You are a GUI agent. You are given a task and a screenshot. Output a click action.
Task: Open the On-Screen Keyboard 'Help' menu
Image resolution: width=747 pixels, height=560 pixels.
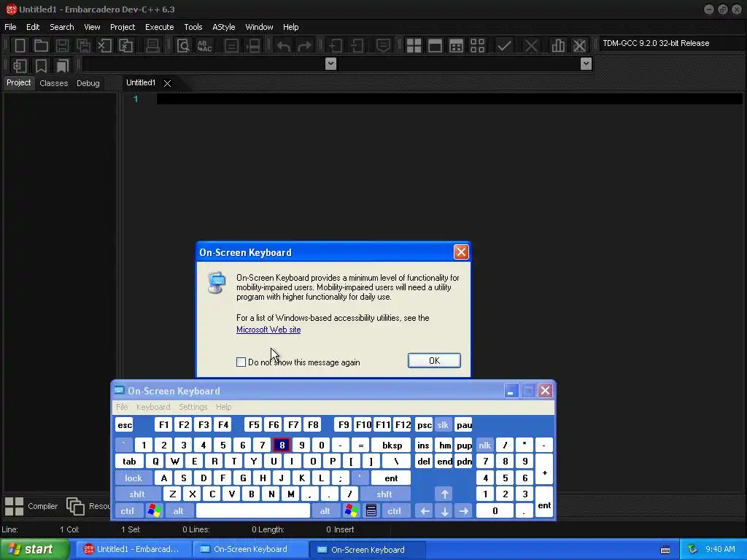(x=223, y=407)
